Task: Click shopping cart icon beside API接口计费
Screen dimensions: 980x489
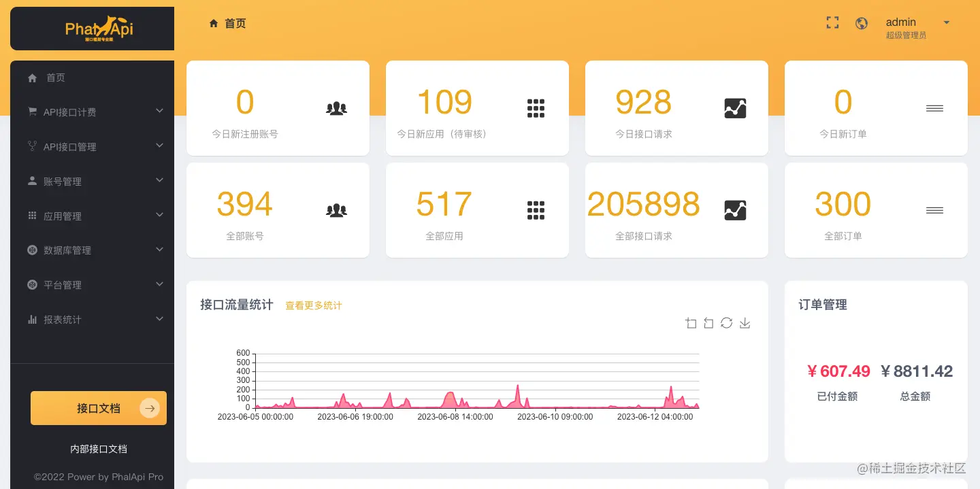Action: (x=32, y=112)
